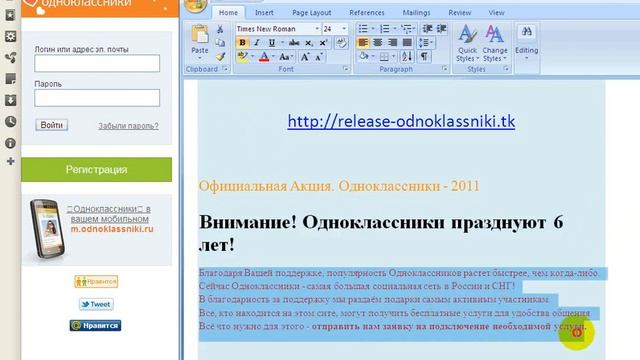
Task: Apply the red font color
Action: tap(264, 57)
